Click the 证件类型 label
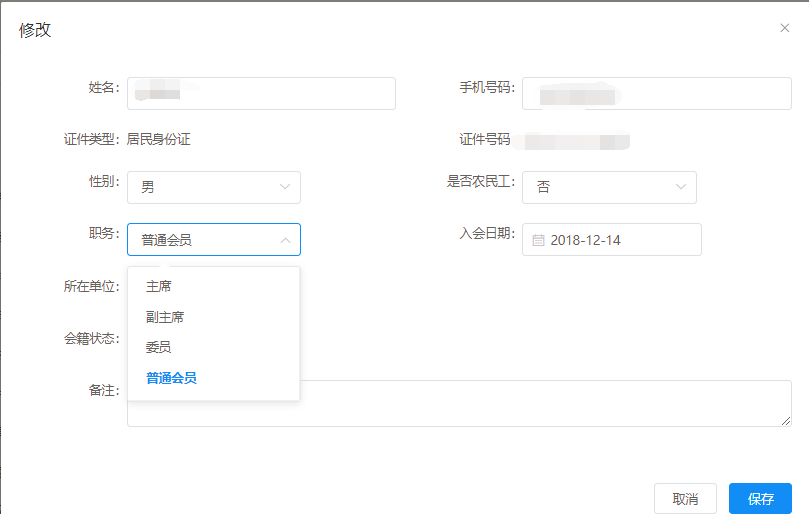 tap(91, 139)
